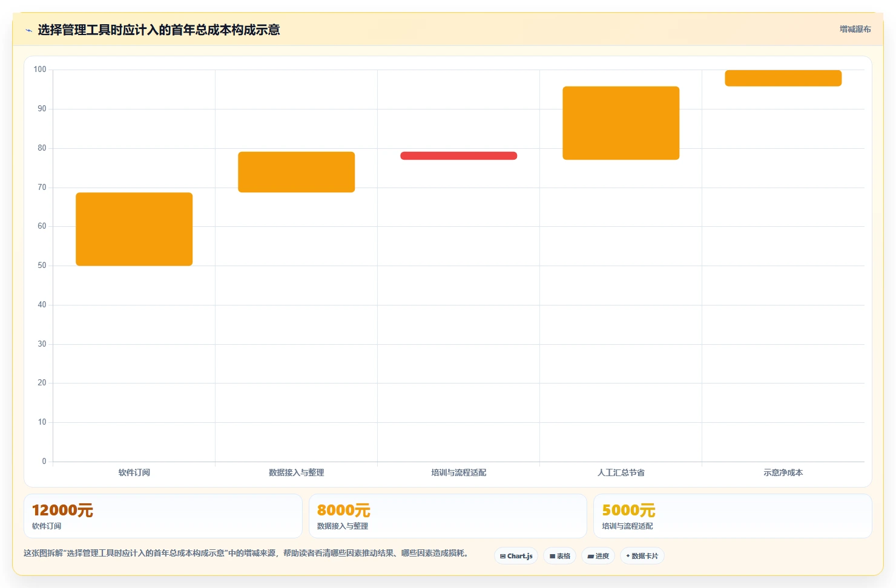This screenshot has width=896, height=588.
Task: Click the red 培训与流程适配 bar
Action: (x=459, y=155)
